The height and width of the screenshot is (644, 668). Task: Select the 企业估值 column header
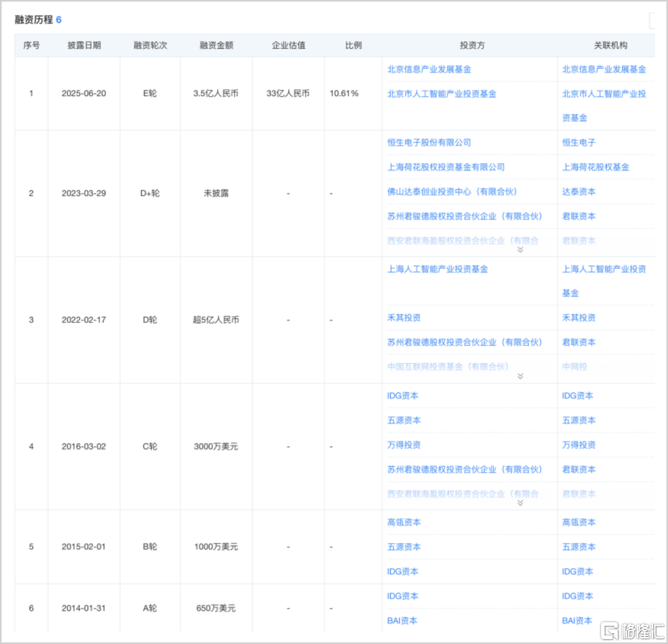coord(288,45)
